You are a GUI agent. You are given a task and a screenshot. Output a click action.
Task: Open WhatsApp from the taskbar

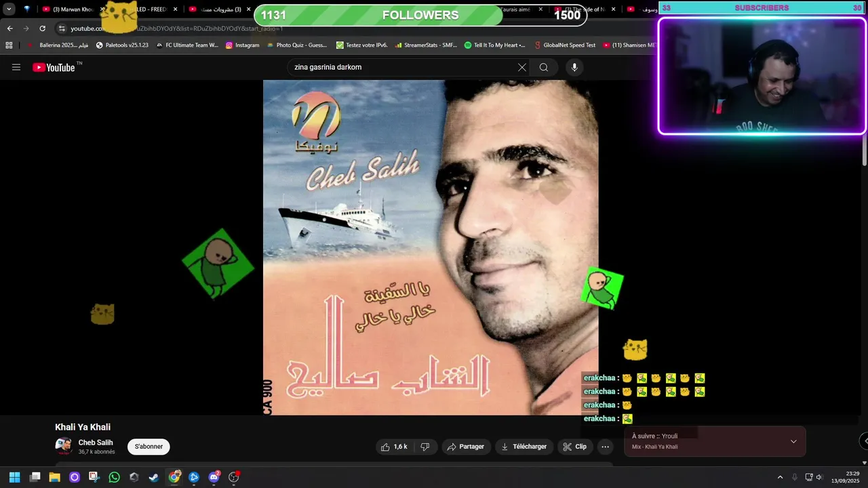click(x=114, y=477)
